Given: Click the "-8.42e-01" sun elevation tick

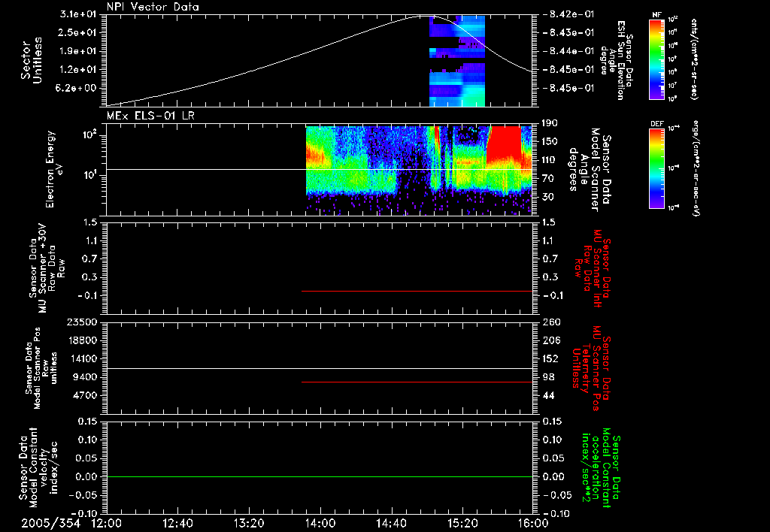Looking at the screenshot, I should click(x=568, y=14).
